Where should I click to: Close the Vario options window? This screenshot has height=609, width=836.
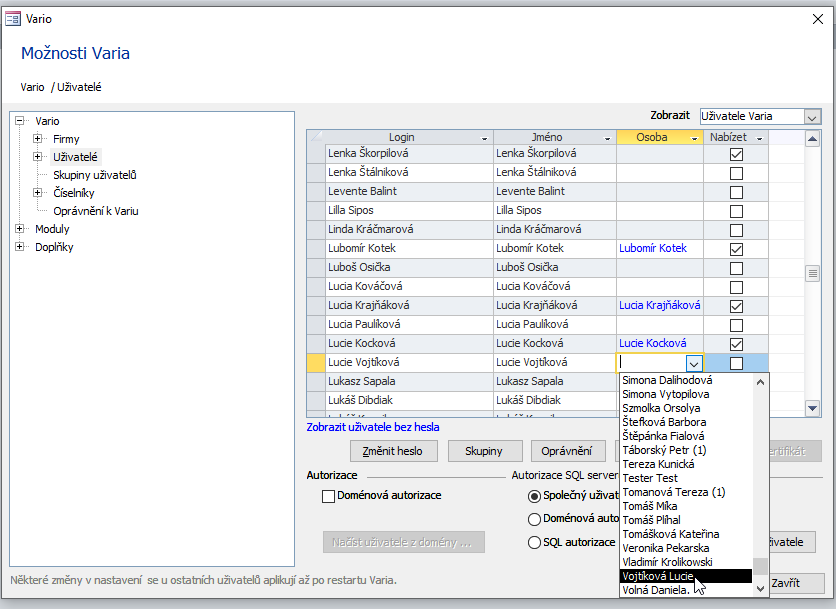click(x=817, y=19)
